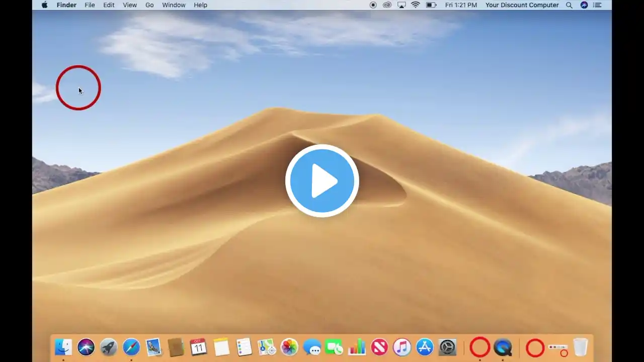Switch to QuickTime Player in Dock
This screenshot has height=362, width=644.
pyautogui.click(x=503, y=347)
